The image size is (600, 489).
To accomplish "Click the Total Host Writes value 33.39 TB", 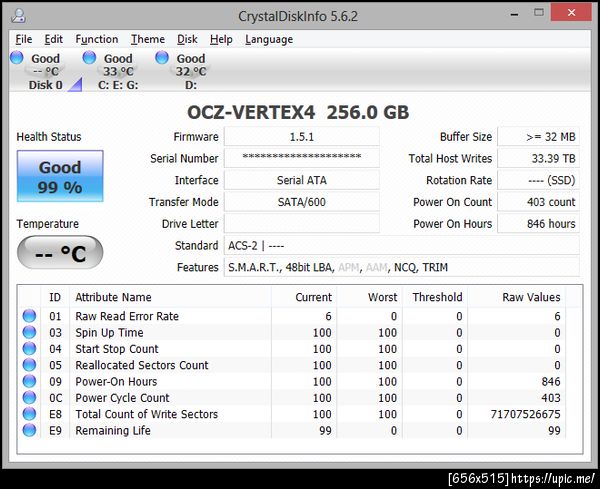I will (x=538, y=158).
